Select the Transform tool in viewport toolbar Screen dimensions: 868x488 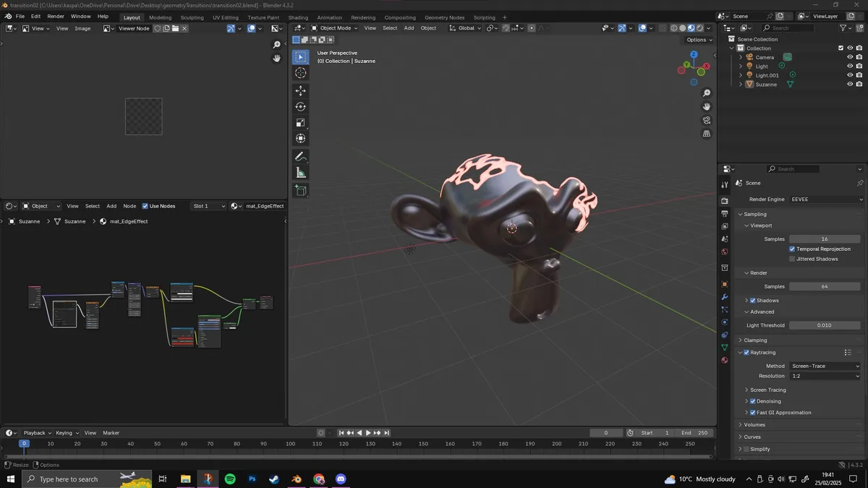[x=301, y=138]
